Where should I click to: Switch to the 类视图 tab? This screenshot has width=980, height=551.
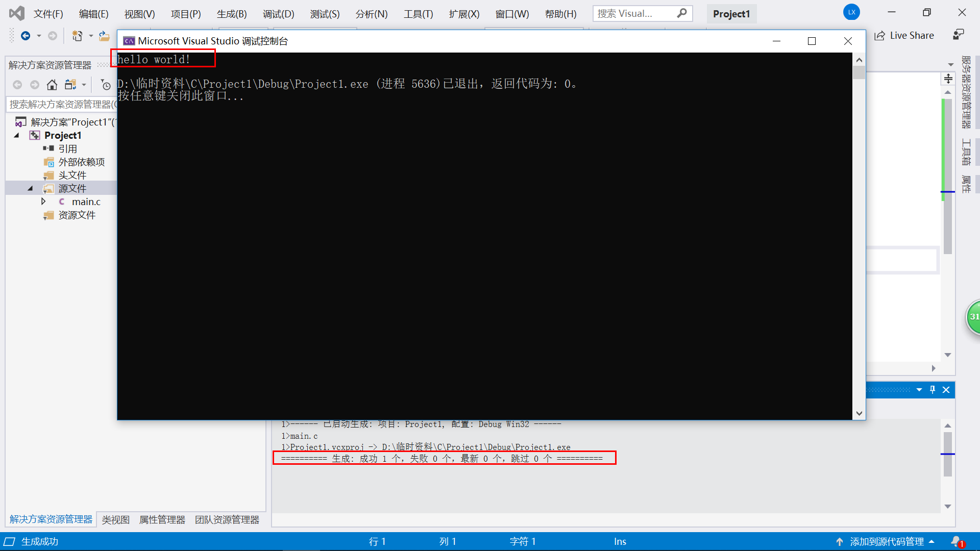[116, 519]
